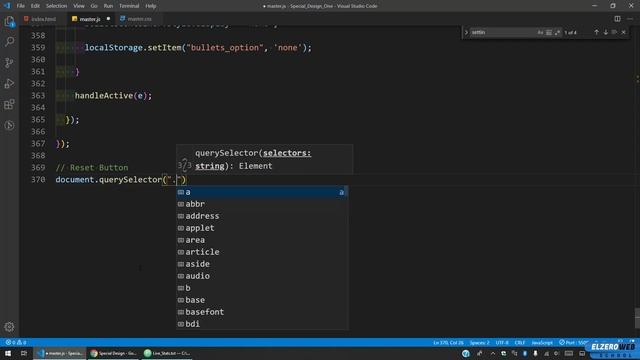Click the editor vertical scrollbar thumb

point(637,318)
